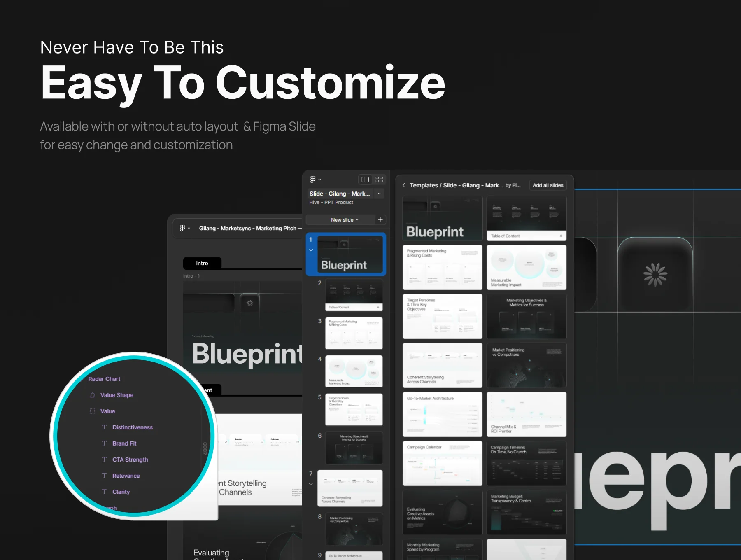Select the CTA Strength text layer name
This screenshot has width=741, height=560.
[130, 460]
